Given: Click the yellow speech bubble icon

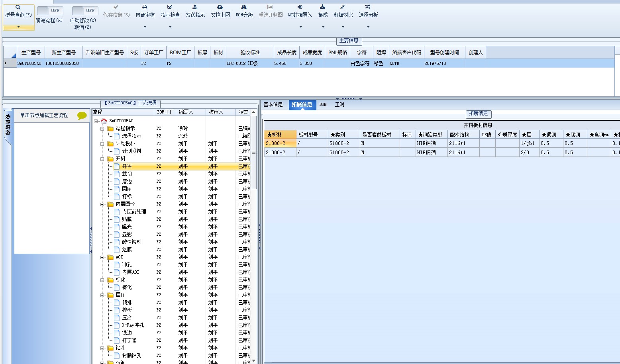Looking at the screenshot, I should 82,115.
